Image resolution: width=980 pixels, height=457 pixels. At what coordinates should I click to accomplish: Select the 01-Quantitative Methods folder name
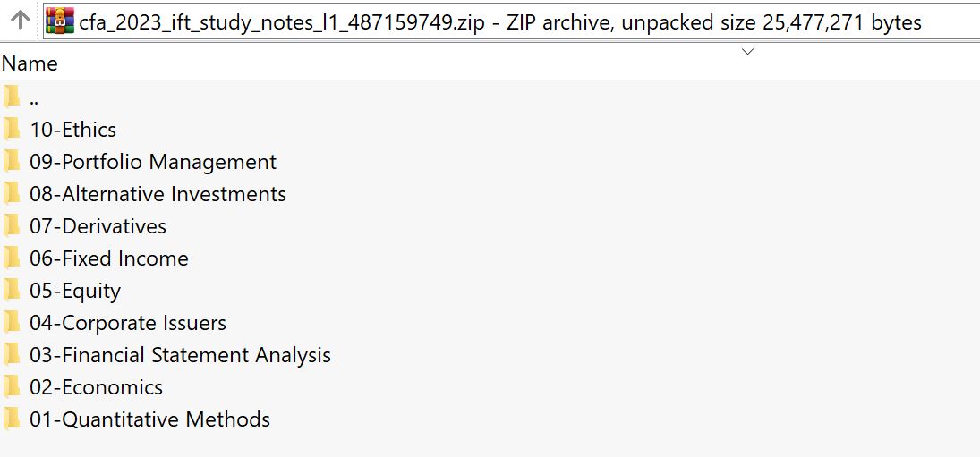coord(149,419)
